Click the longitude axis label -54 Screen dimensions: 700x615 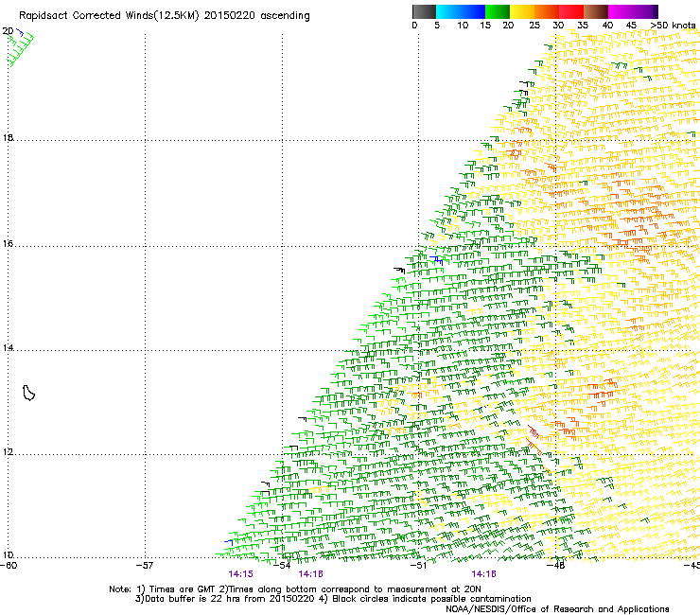click(x=282, y=566)
